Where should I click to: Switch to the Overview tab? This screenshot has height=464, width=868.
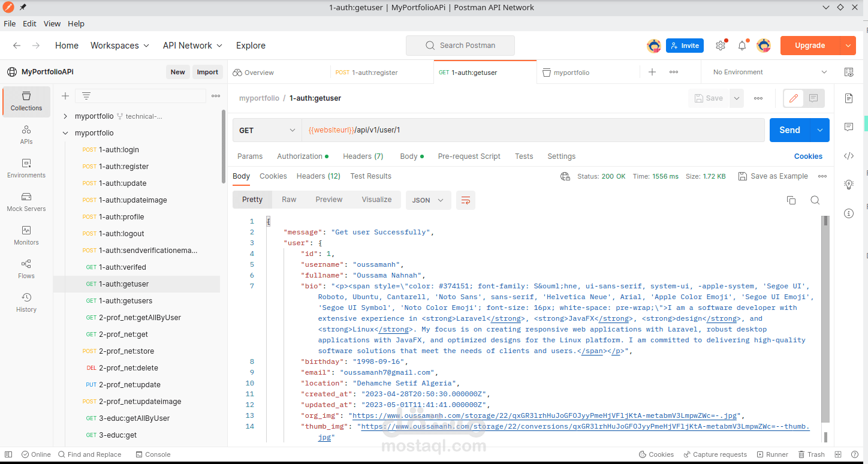(279, 72)
